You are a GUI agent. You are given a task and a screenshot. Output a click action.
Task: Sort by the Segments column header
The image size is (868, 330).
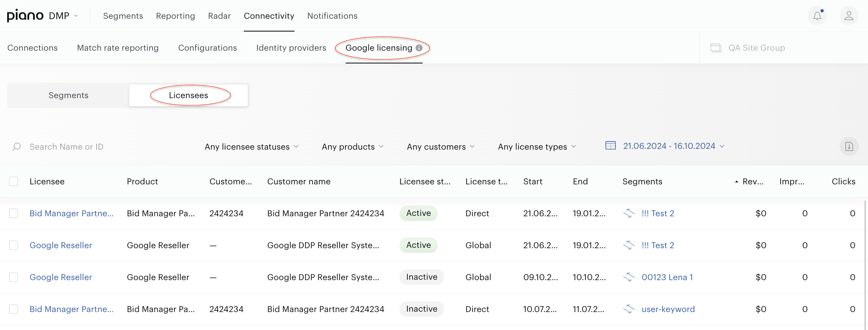click(x=643, y=182)
